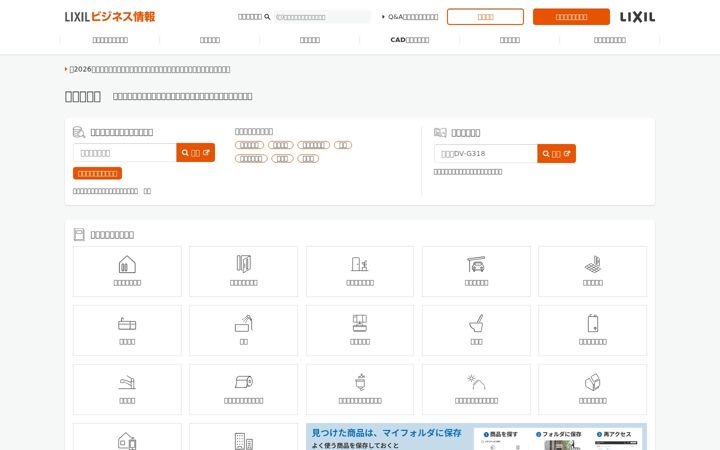Open the kitchen counter icon category

point(127,330)
